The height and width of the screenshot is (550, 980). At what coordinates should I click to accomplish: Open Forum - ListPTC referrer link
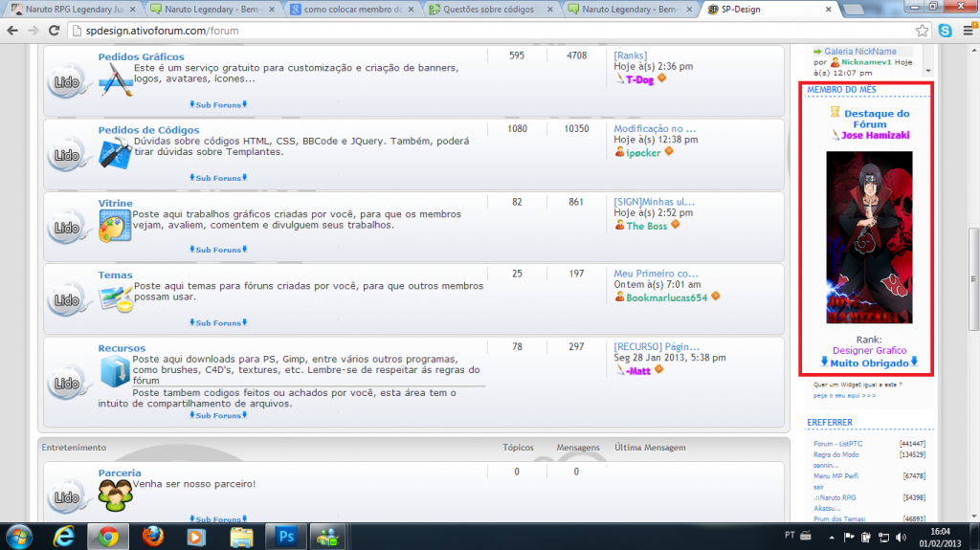838,444
